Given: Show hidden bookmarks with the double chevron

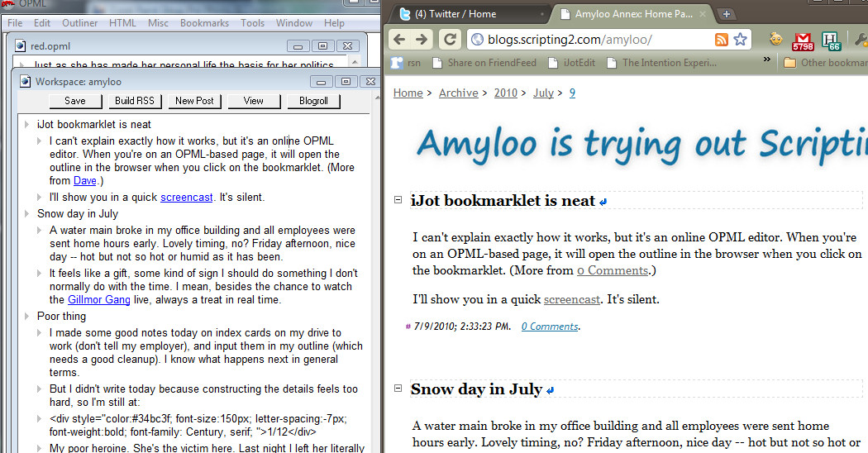Looking at the screenshot, I should click(766, 61).
